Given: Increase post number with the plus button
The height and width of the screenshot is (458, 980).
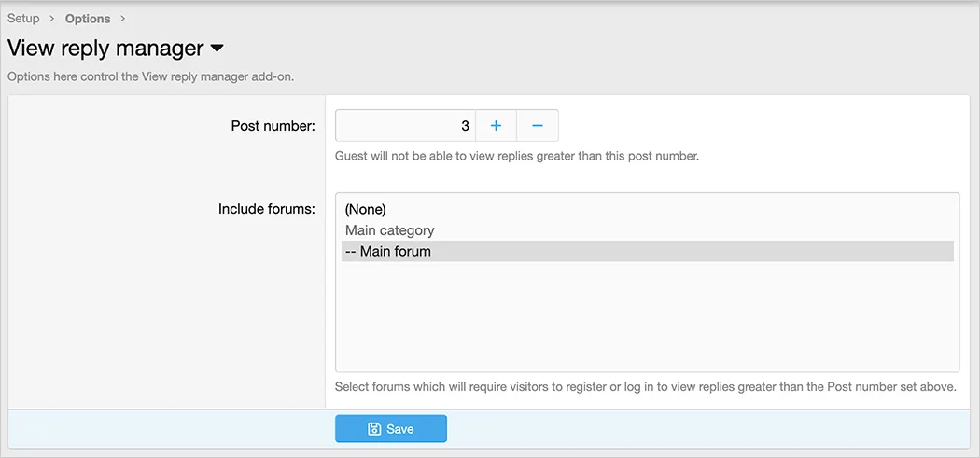Looking at the screenshot, I should click(496, 126).
